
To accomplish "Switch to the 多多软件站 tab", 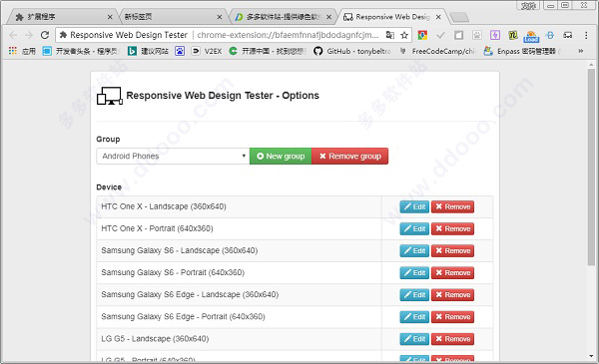I will click(x=283, y=17).
